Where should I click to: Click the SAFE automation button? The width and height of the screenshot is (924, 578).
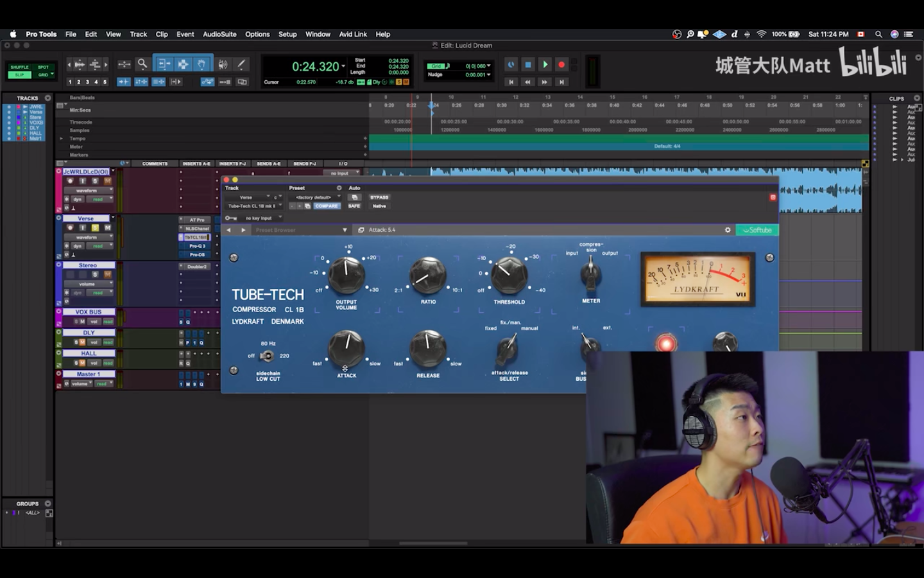354,206
